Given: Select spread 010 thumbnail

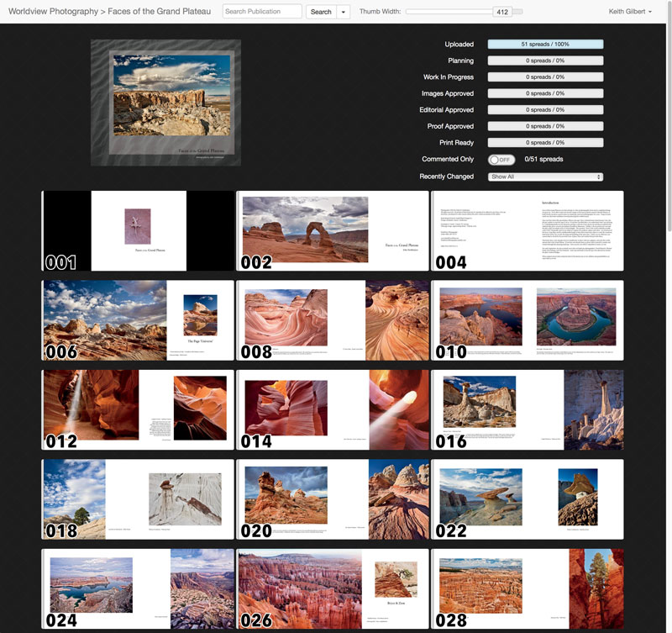Looking at the screenshot, I should click(x=528, y=320).
